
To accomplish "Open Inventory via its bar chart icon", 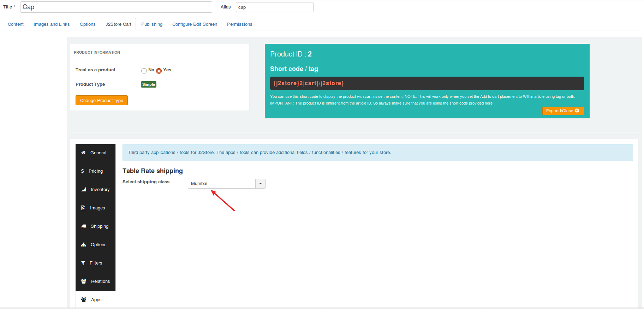I will click(84, 190).
